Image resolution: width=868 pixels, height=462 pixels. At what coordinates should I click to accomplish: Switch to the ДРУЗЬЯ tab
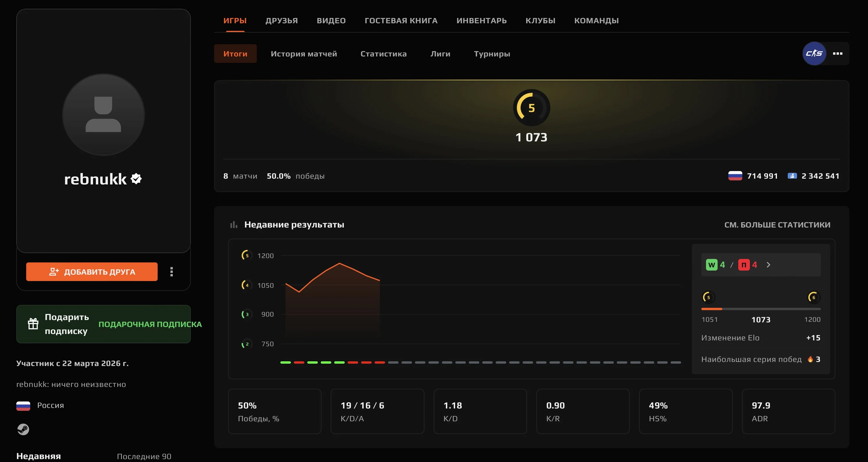[x=281, y=21]
